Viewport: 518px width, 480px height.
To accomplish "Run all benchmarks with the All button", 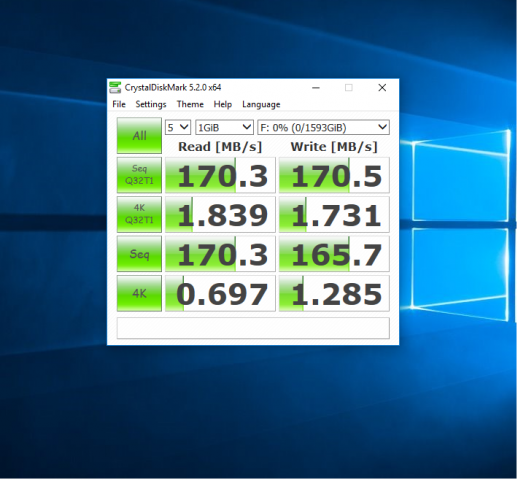I will point(139,135).
